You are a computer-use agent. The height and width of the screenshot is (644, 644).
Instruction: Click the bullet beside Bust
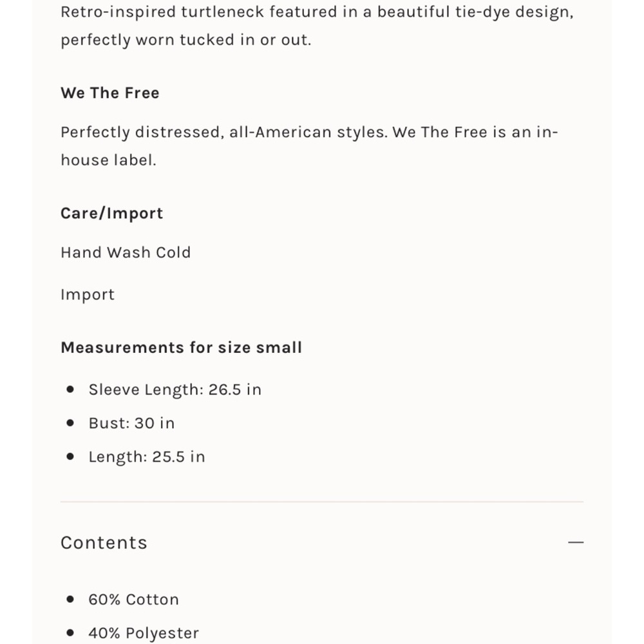tap(70, 422)
